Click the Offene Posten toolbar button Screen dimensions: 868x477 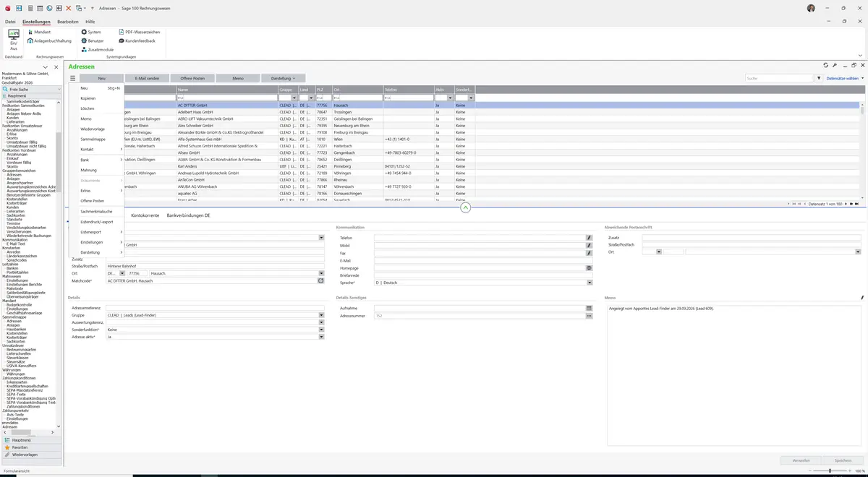coord(192,78)
